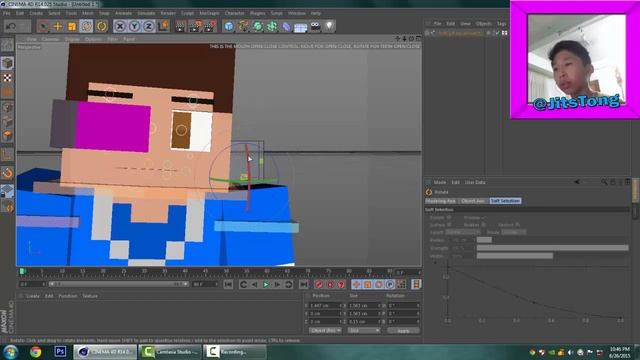The height and width of the screenshot is (360, 640).
Task: Select the Live Selection arrow tool
Action: click(x=42, y=26)
